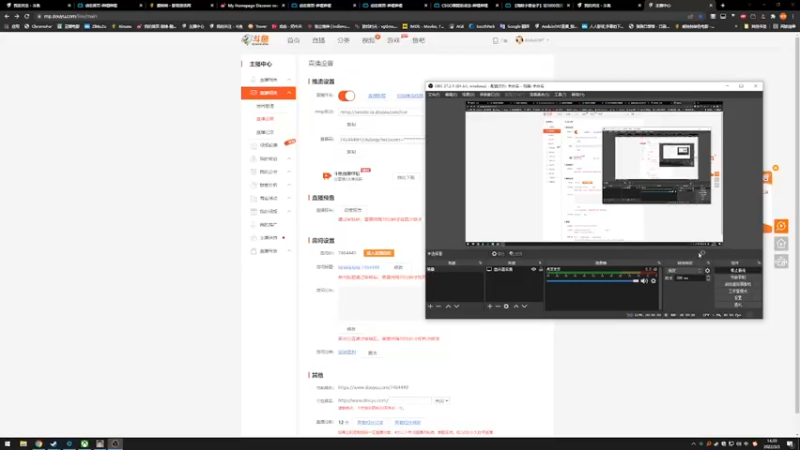Reload the page with Chrome refresh icon
Image resolution: width=800 pixels, height=450 pixels.
point(27,16)
